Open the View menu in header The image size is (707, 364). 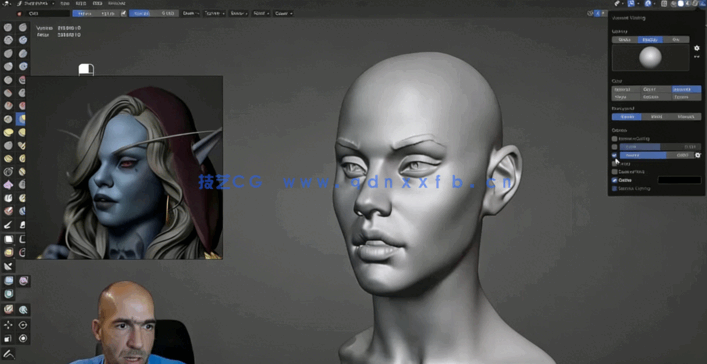[x=65, y=4]
